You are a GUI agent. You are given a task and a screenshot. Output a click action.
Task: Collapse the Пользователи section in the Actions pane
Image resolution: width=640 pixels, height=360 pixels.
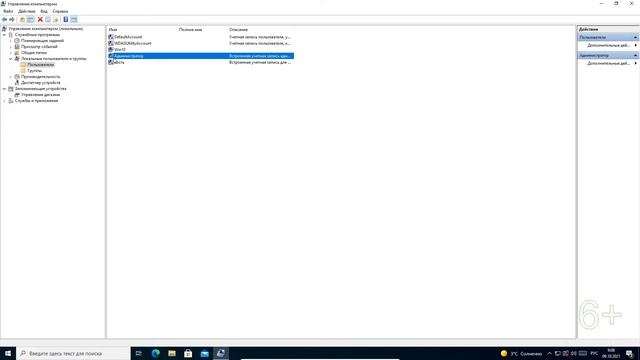coord(635,37)
